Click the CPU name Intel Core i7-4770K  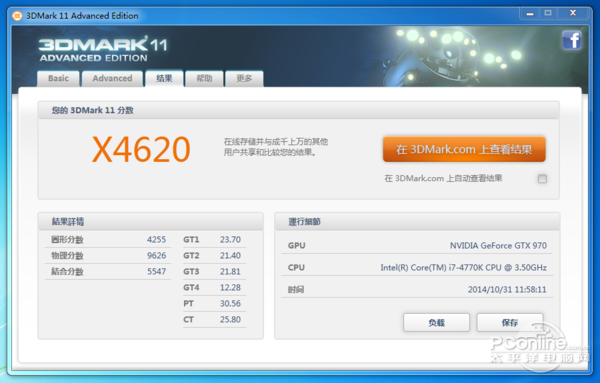[463, 267]
